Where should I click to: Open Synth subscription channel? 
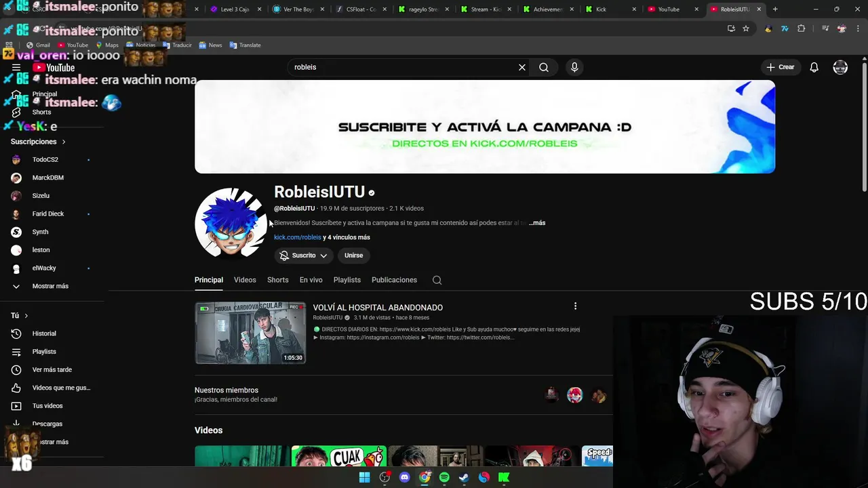[40, 232]
